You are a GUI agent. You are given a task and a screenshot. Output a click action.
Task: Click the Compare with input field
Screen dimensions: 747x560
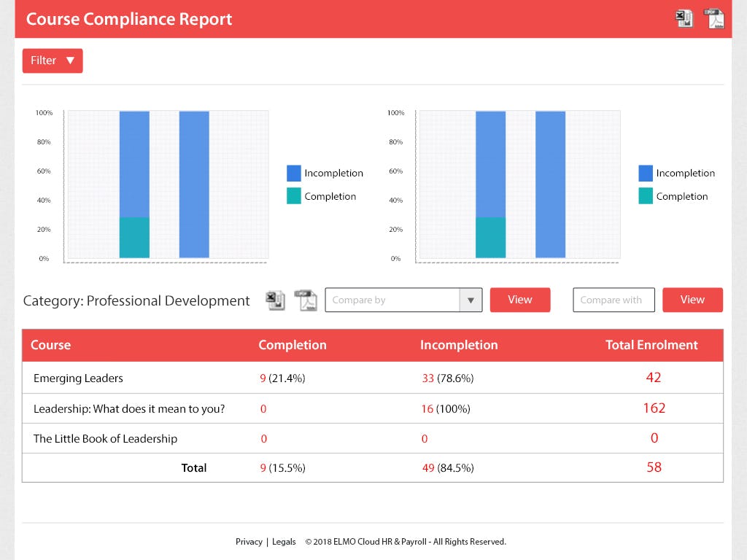tap(614, 300)
